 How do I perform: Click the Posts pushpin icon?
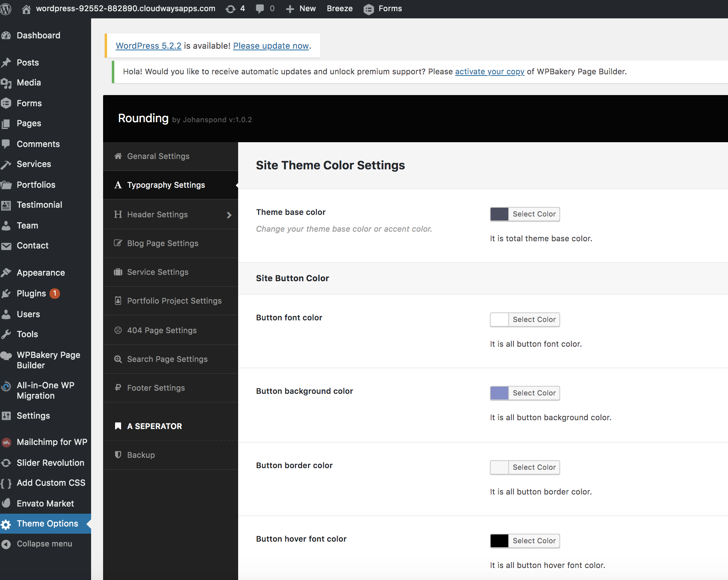click(6, 63)
